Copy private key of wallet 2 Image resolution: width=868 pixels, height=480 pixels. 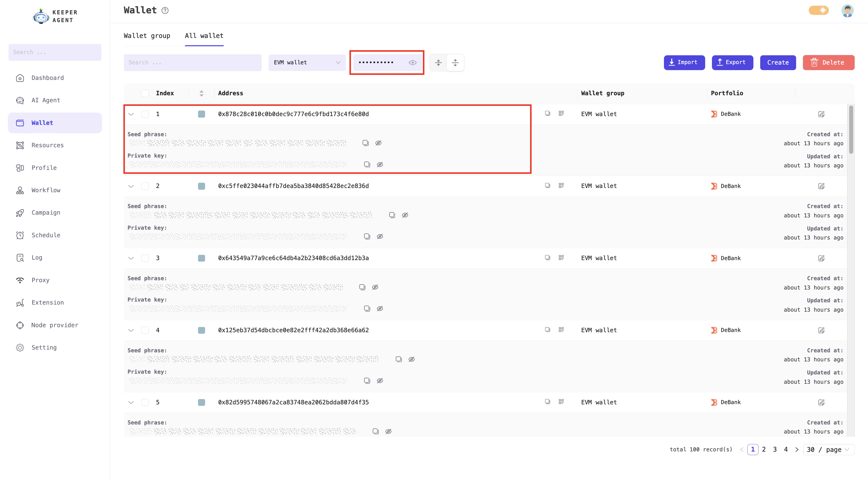coord(367,237)
